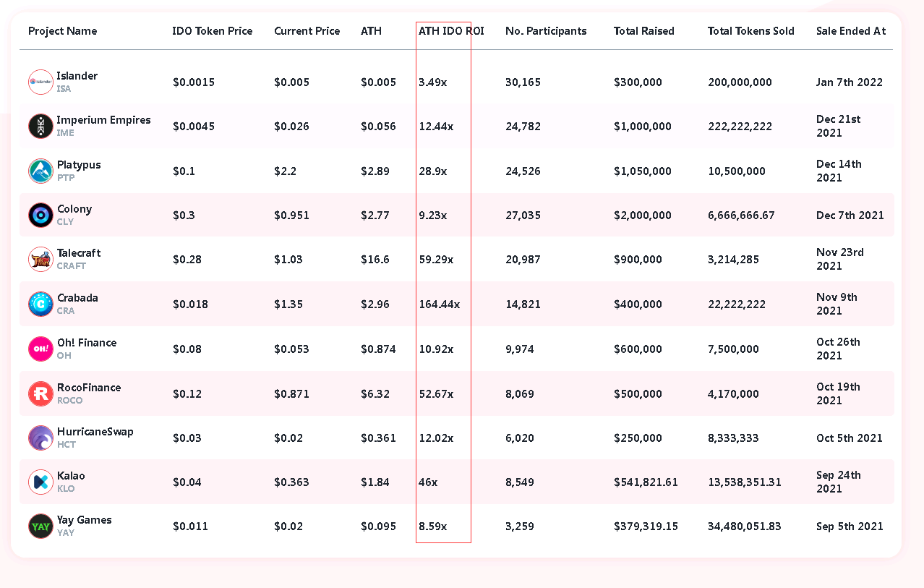Select the Sale Ended At column header
The width and height of the screenshot is (924, 588).
point(850,31)
